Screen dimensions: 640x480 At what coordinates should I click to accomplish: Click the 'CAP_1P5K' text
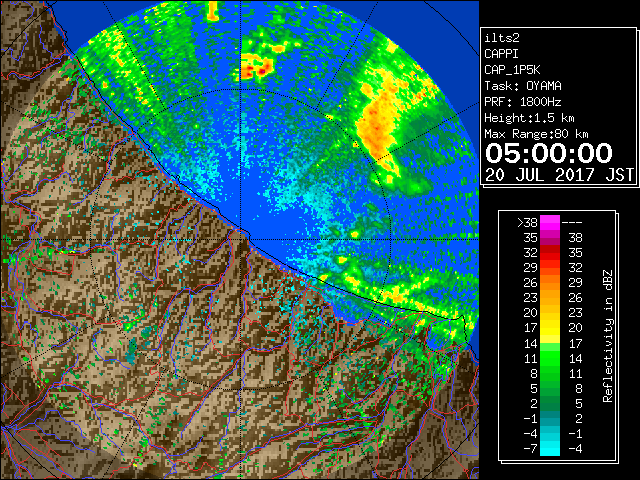click(x=512, y=70)
